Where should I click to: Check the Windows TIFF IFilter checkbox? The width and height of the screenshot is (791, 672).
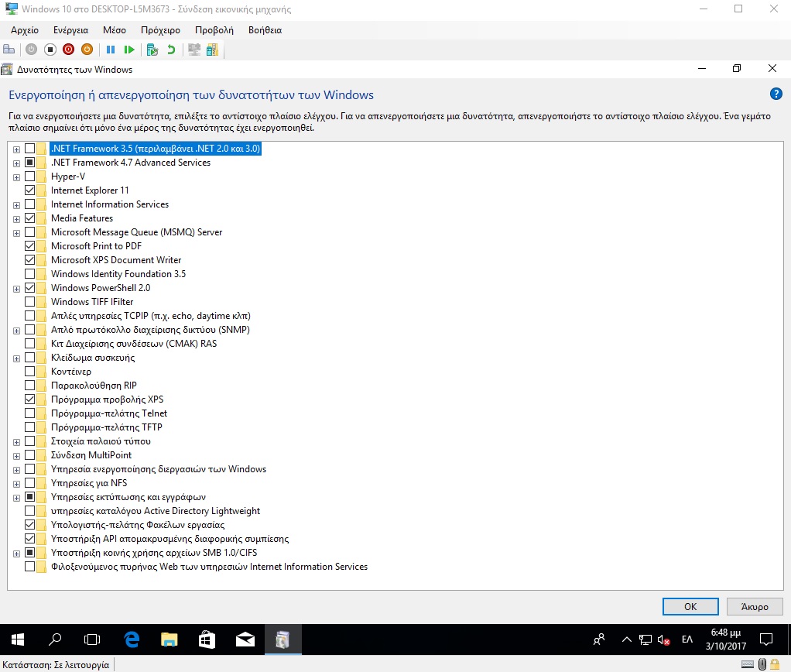pos(29,302)
